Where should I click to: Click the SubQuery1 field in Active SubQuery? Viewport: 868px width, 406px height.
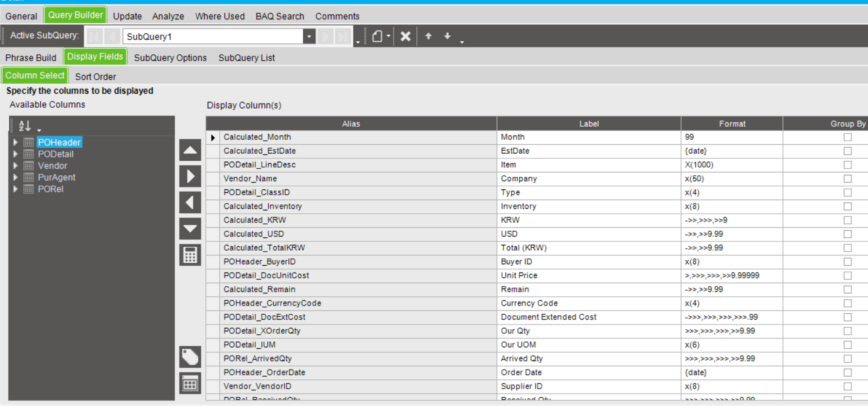213,36
